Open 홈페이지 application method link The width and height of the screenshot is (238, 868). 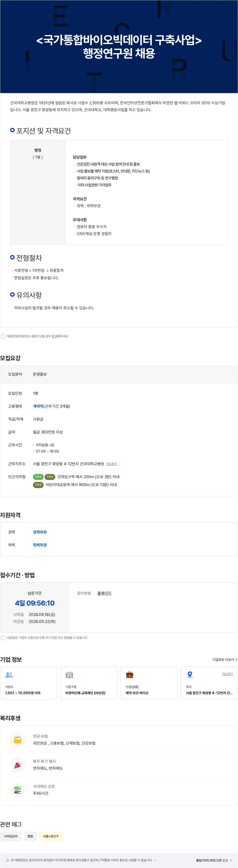[x=104, y=593]
